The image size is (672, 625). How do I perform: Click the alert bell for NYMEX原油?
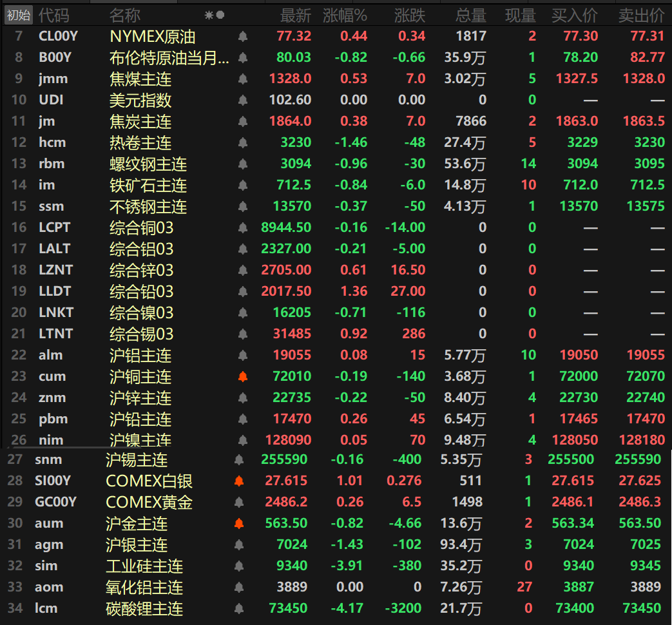(242, 36)
